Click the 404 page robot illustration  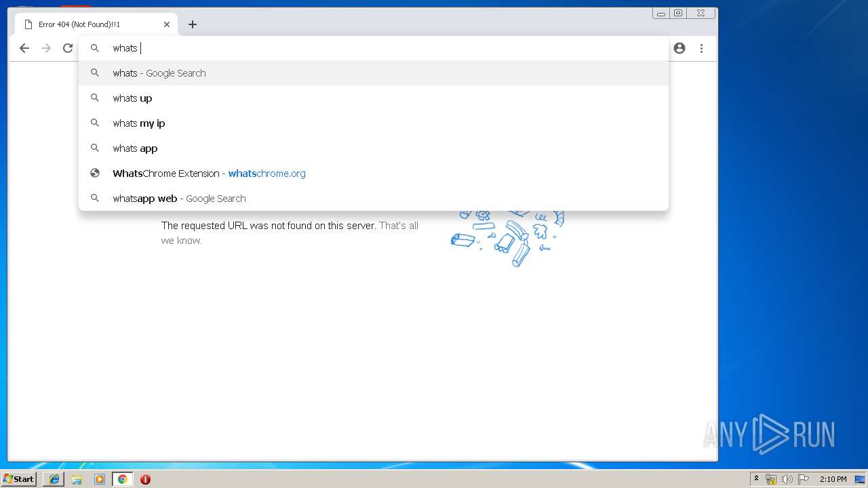(507, 237)
